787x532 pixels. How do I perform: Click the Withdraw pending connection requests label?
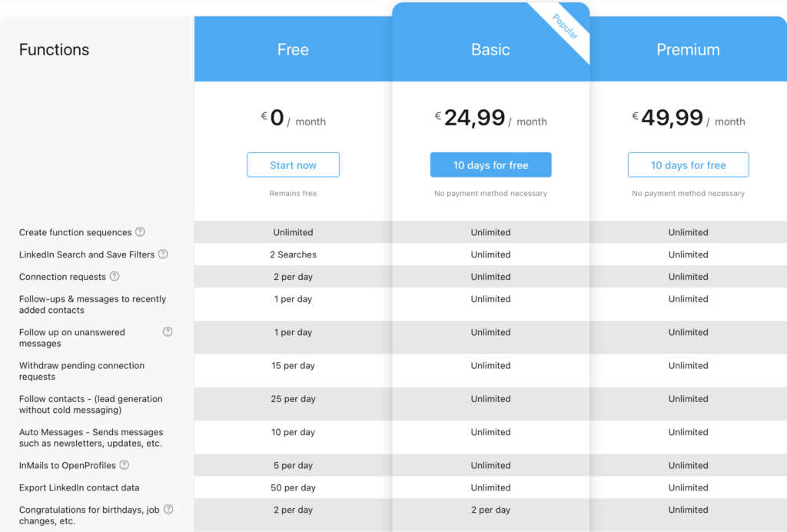click(81, 371)
